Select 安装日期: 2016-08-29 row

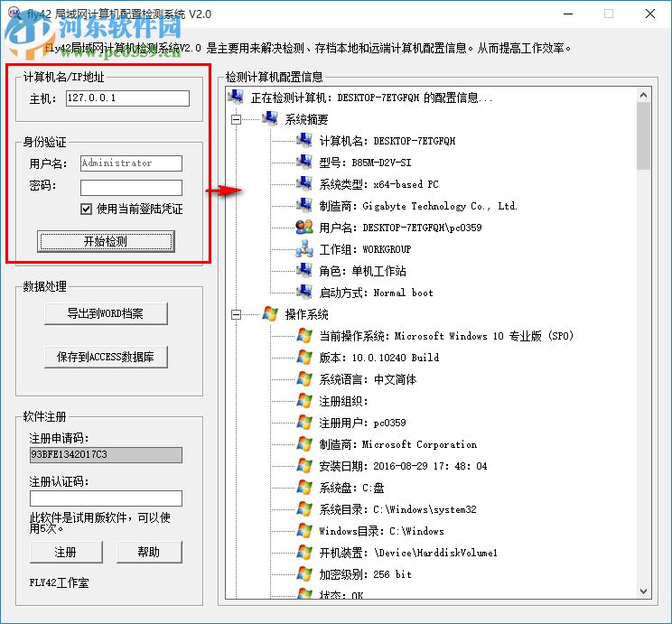pyautogui.click(x=403, y=466)
